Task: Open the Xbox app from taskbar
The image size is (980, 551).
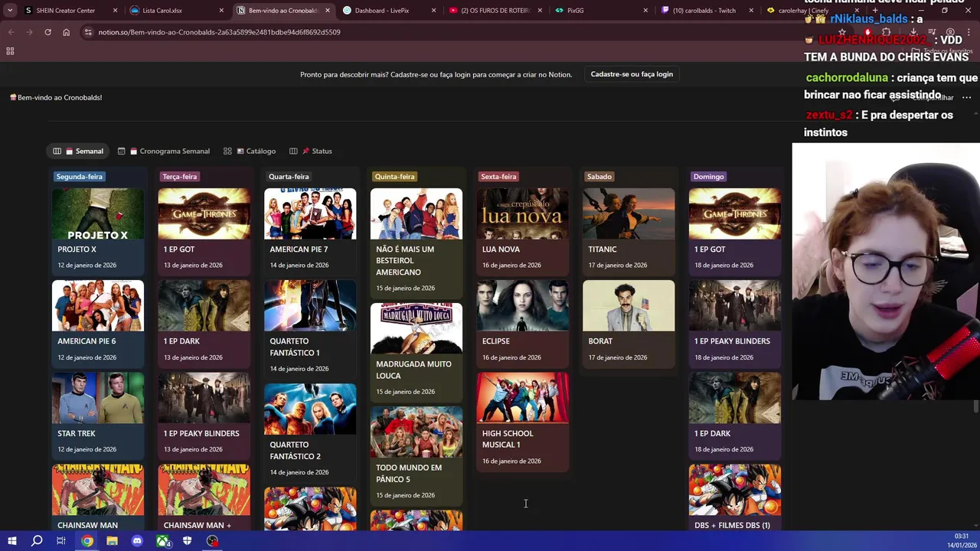Action: 162,541
